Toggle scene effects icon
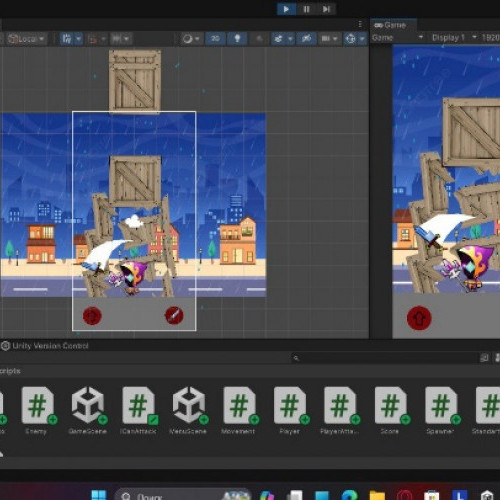The image size is (500, 500). click(x=278, y=39)
